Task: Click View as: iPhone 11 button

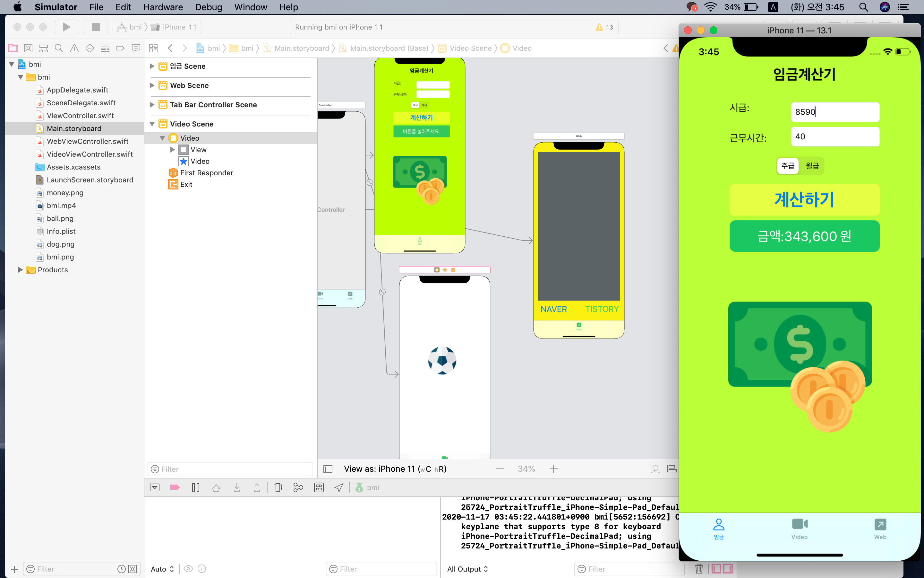Action: pyautogui.click(x=395, y=469)
